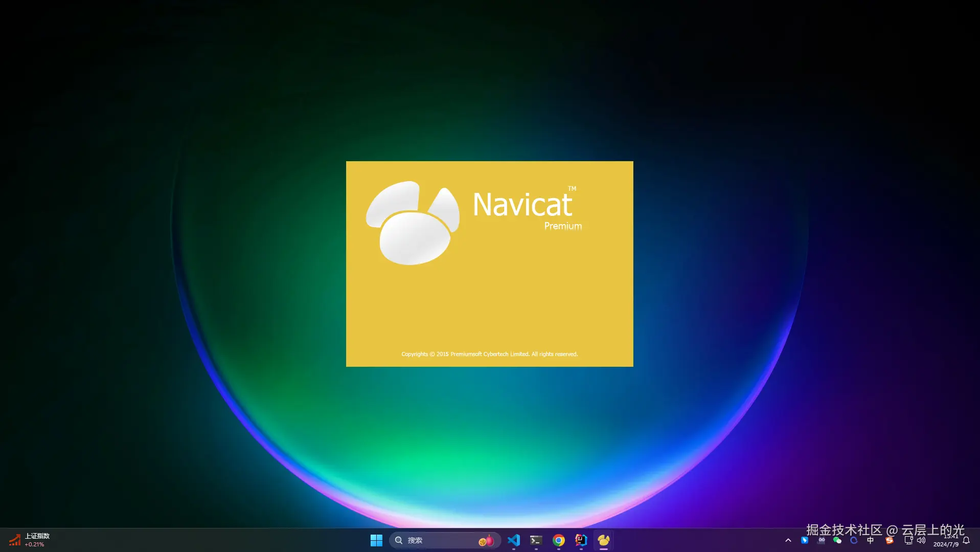Open the notification bell
This screenshot has width=980, height=552.
click(x=966, y=540)
